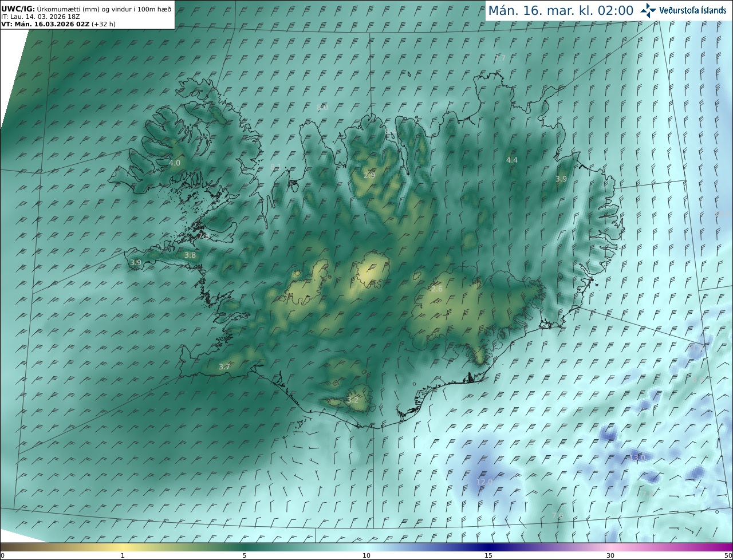Screen dimensions: 733x560
Task: Click the Veðurstofa Íslands logo symbol
Action: pos(648,10)
